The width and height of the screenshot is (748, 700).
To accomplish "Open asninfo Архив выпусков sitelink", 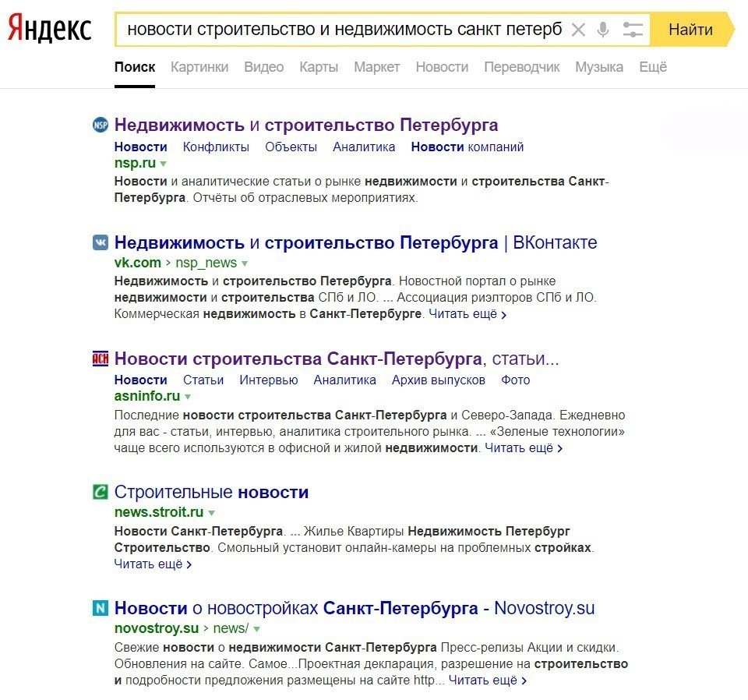I will click(439, 380).
